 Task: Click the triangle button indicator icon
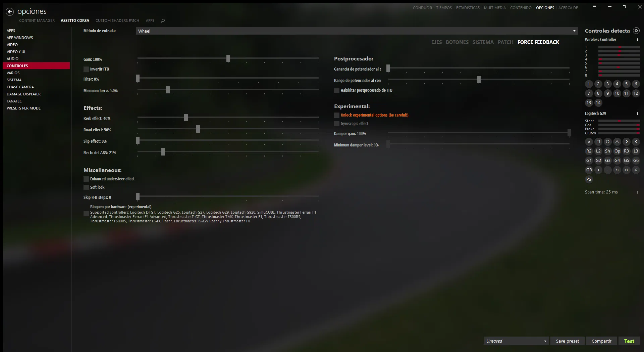617,142
